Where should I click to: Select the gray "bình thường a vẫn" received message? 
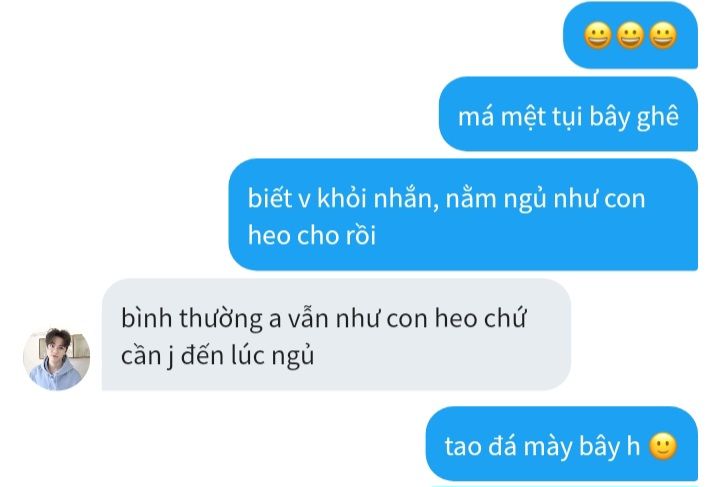point(336,335)
